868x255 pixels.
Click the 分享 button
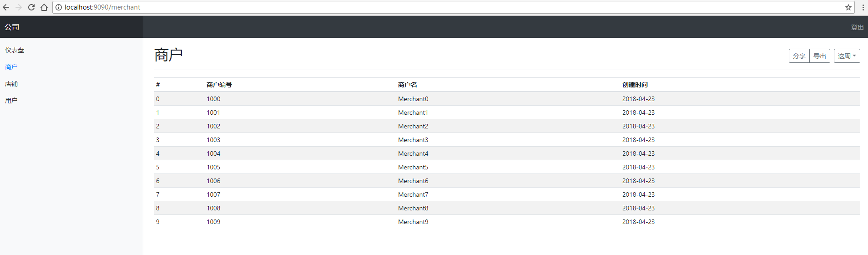click(799, 56)
